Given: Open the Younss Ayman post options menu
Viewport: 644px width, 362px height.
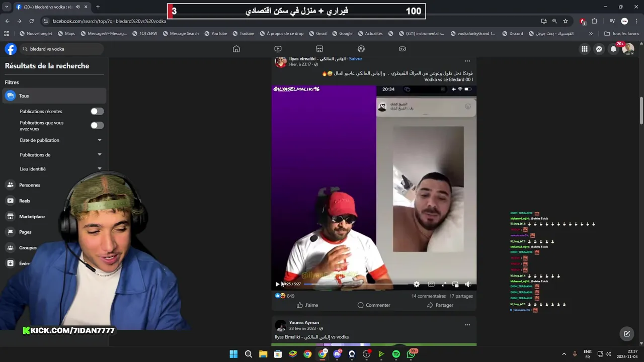Looking at the screenshot, I should [x=467, y=325].
